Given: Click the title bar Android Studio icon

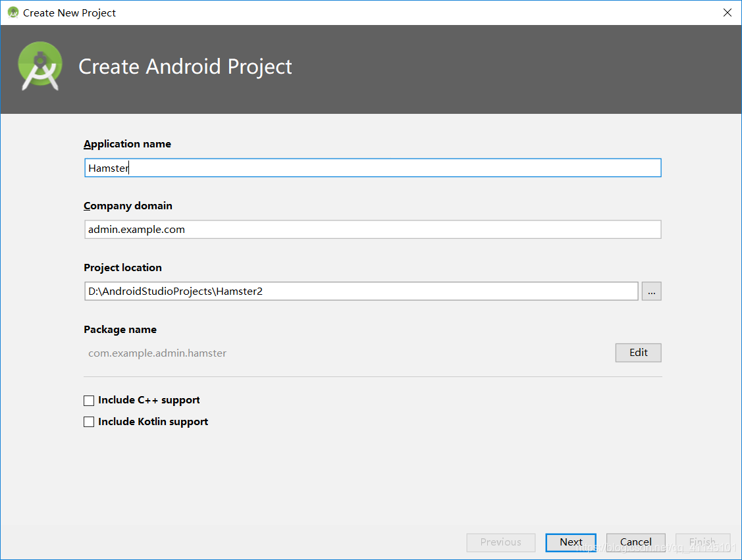Looking at the screenshot, I should (x=13, y=13).
